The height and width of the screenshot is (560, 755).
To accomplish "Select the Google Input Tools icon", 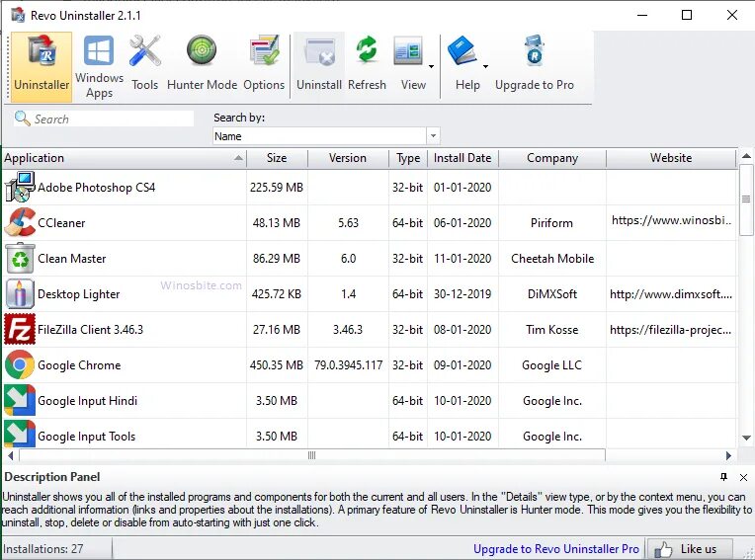I will [19, 435].
